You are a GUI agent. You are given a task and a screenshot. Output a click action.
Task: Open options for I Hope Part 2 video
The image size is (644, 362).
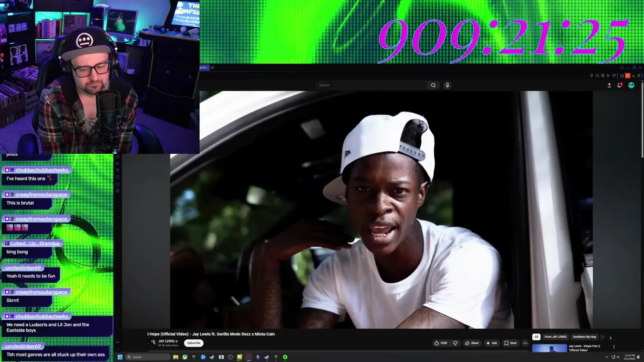pyautogui.click(x=613, y=346)
